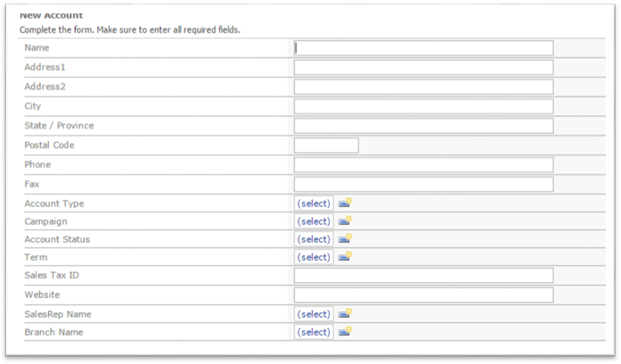
Task: Click the lookup icon beside Term
Action: coord(345,257)
